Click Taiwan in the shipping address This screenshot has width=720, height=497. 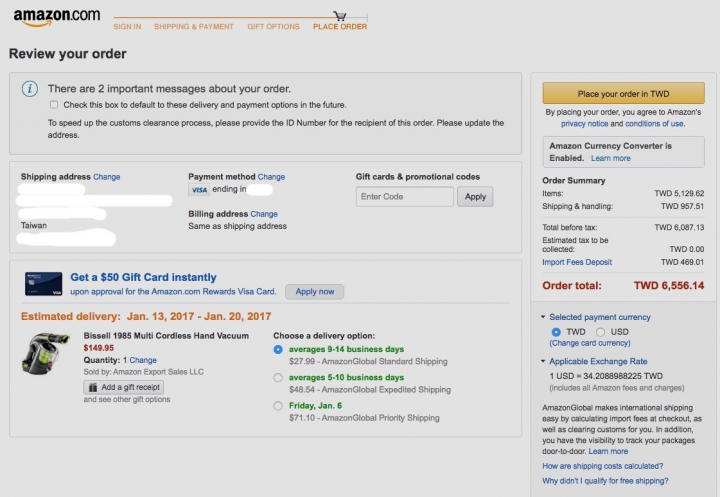point(34,226)
